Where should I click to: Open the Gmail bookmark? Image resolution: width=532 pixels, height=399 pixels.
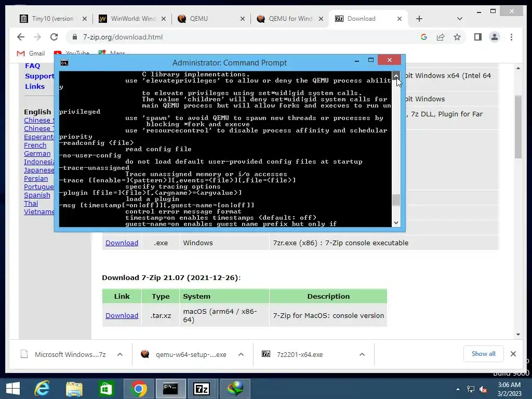pos(31,54)
